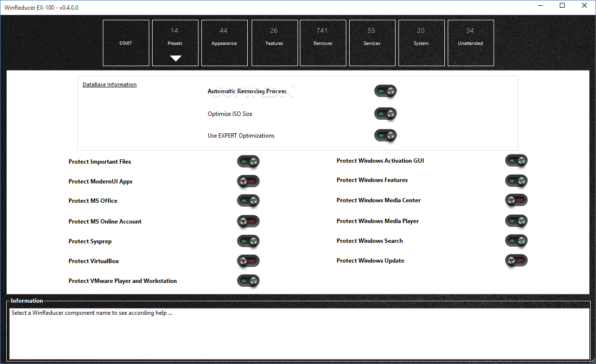Click the Presets tile
This screenshot has height=364, width=596.
(175, 43)
